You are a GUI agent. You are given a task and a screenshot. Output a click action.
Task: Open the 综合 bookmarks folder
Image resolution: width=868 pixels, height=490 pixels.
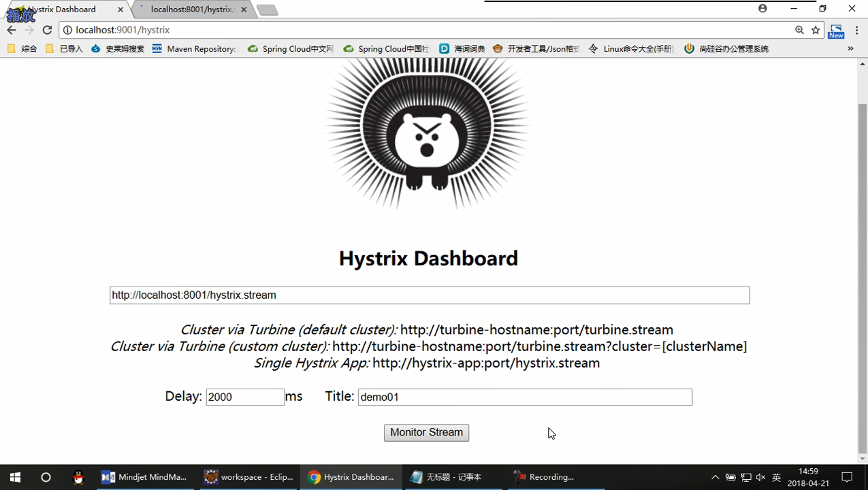(22, 49)
